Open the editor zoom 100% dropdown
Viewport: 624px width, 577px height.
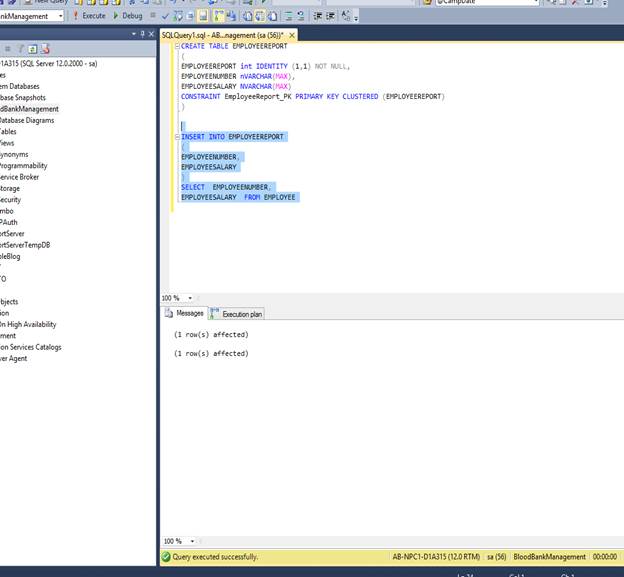[x=188, y=298]
